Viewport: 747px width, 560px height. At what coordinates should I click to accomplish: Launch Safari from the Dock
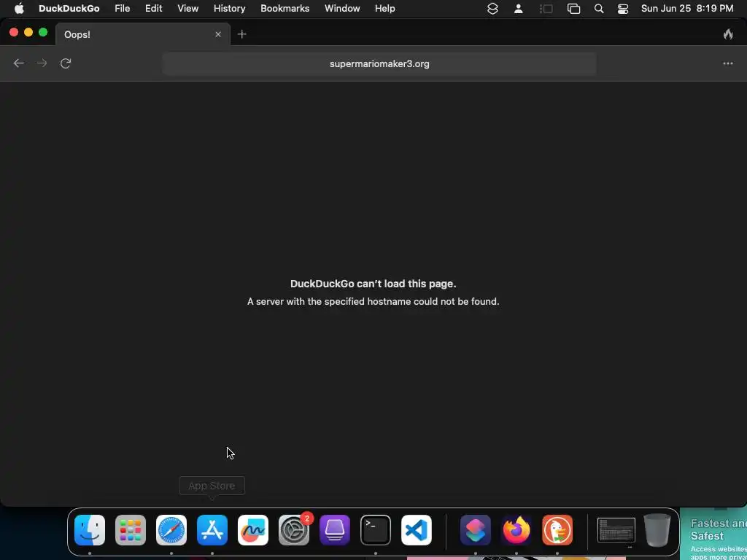click(x=171, y=530)
